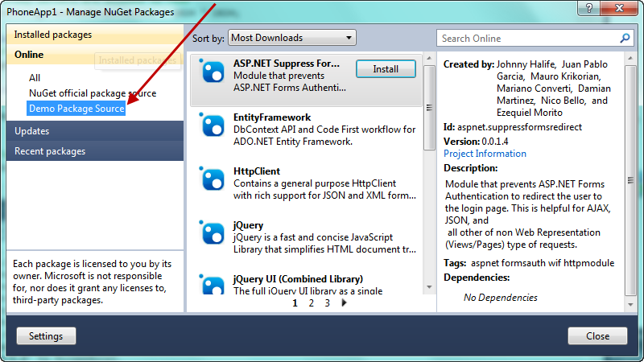Install the ASP.NET Suppress Forms package

386,70
